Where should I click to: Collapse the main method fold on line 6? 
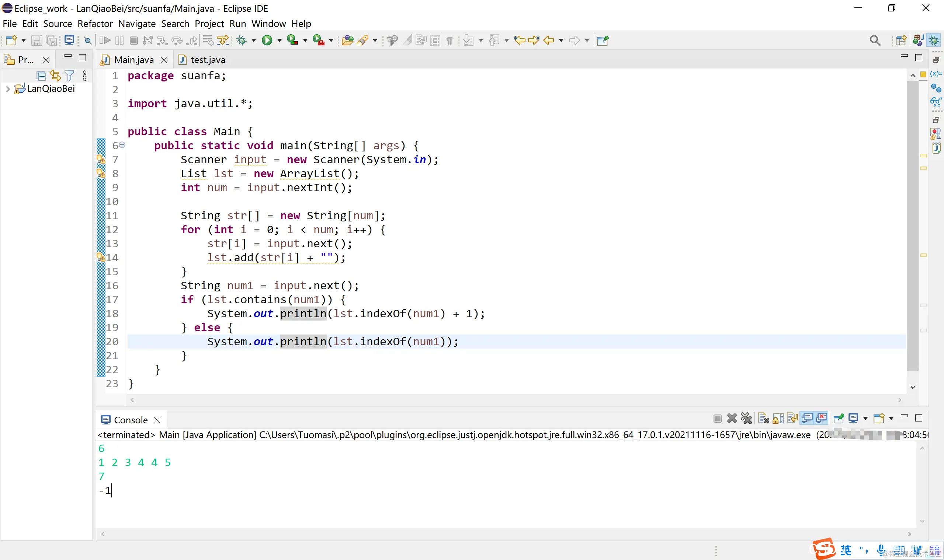[x=122, y=145]
